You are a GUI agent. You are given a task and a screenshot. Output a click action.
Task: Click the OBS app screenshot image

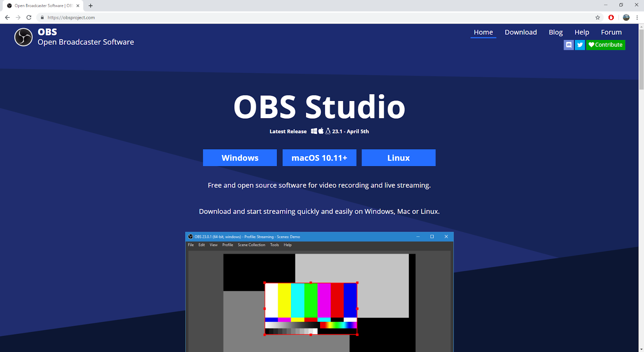[319, 292]
